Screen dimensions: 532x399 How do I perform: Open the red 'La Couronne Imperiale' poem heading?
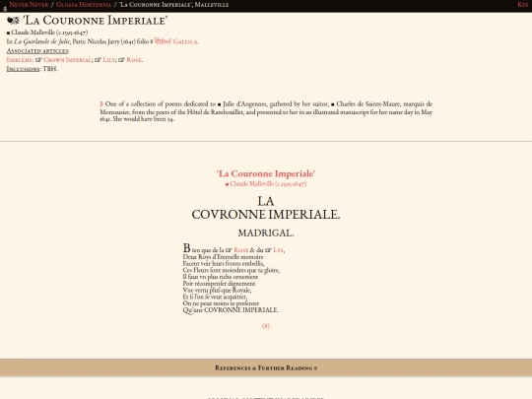coord(266,173)
